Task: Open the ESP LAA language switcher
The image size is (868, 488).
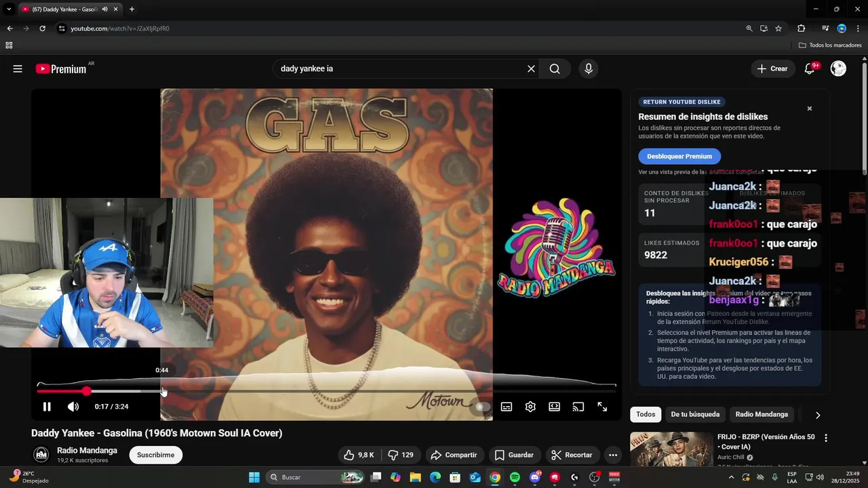Action: coord(792,477)
